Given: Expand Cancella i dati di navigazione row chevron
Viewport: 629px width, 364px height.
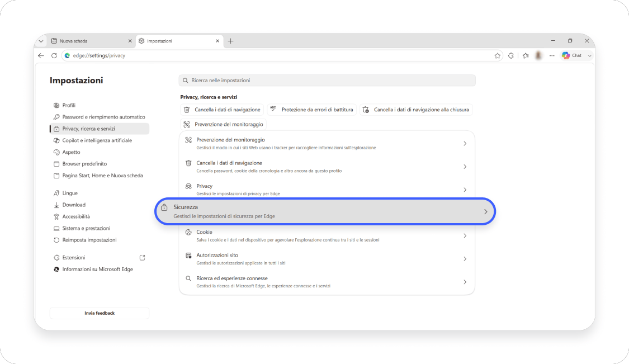Looking at the screenshot, I should click(465, 167).
